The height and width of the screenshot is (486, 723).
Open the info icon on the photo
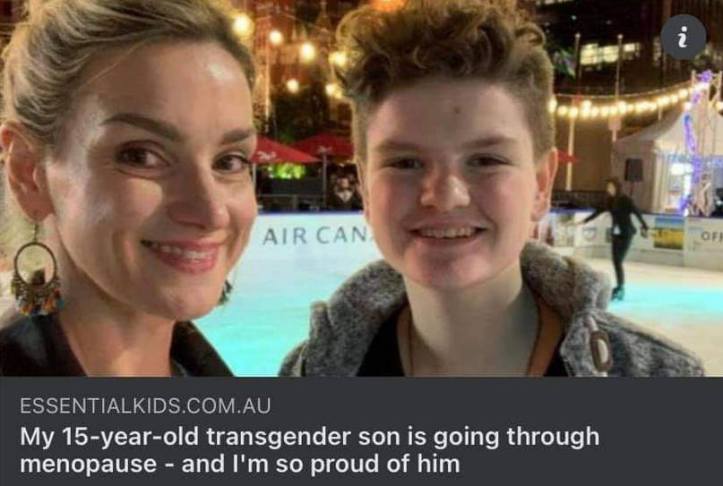[x=683, y=37]
